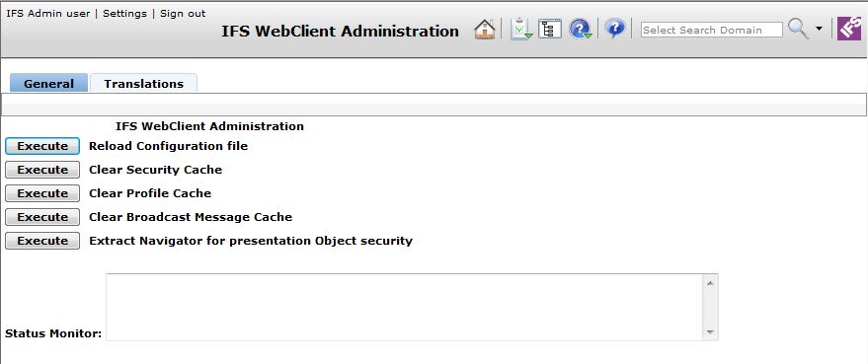Click the Status Monitor scrollbar down arrow

tap(710, 332)
